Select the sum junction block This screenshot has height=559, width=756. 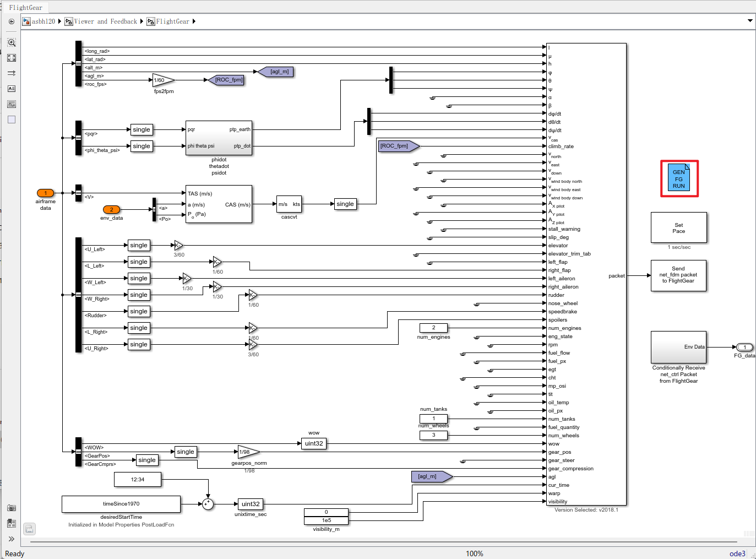[x=208, y=504]
